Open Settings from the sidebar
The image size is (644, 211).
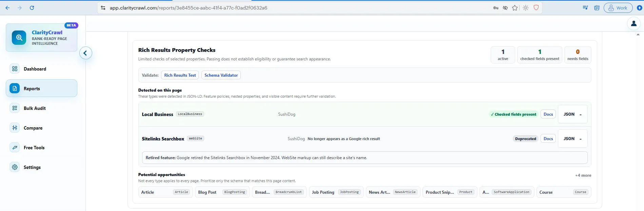[x=41, y=167]
